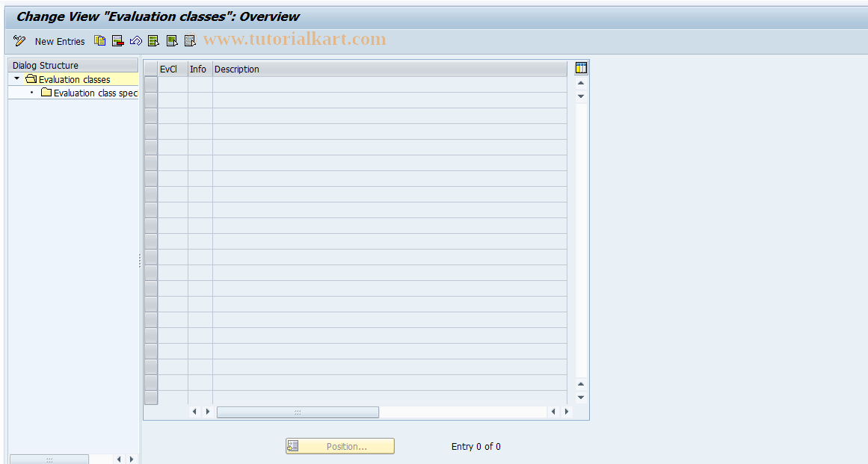The height and width of the screenshot is (464, 868).
Task: Select the second table row selector
Action: [151, 100]
